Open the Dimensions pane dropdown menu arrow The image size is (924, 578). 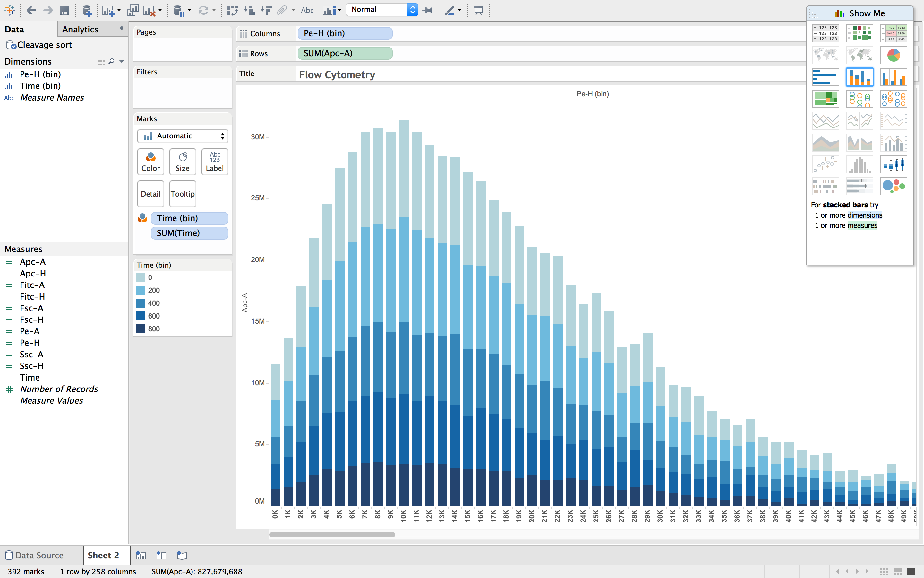121,61
